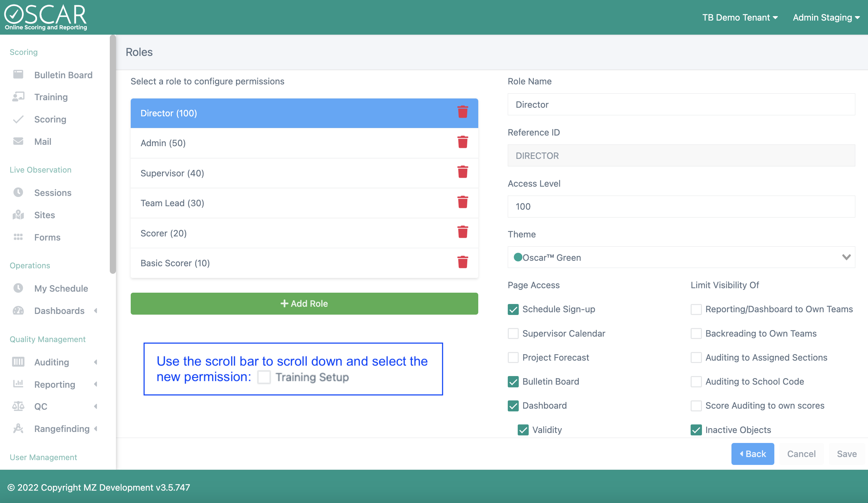Expand the Auditing sidebar submenu arrow
This screenshot has width=868, height=503.
point(95,362)
